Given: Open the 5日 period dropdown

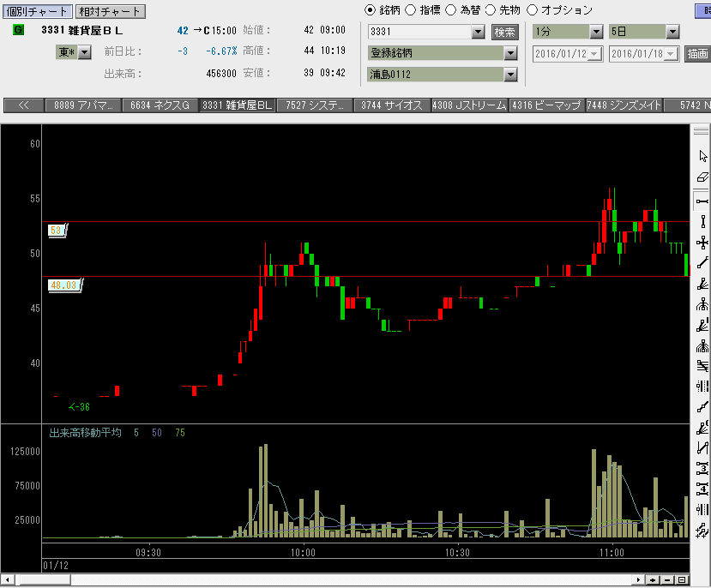Looking at the screenshot, I should coord(672,32).
